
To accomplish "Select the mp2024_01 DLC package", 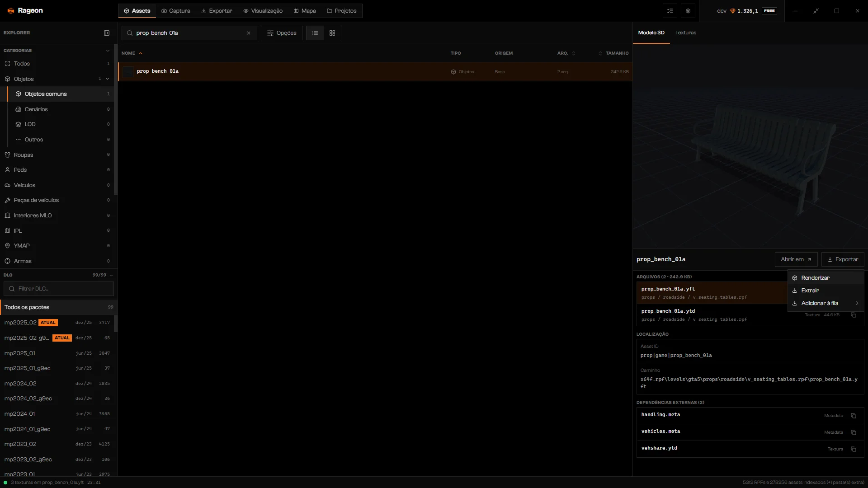I will tap(57, 414).
